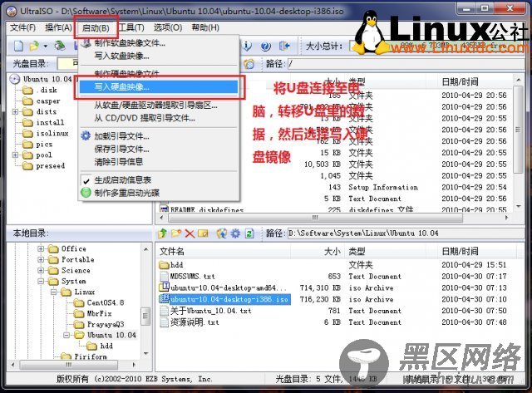This screenshot has width=532, height=393.
Task: Click the folder icon left of upper 路径 field
Action: tap(249, 63)
